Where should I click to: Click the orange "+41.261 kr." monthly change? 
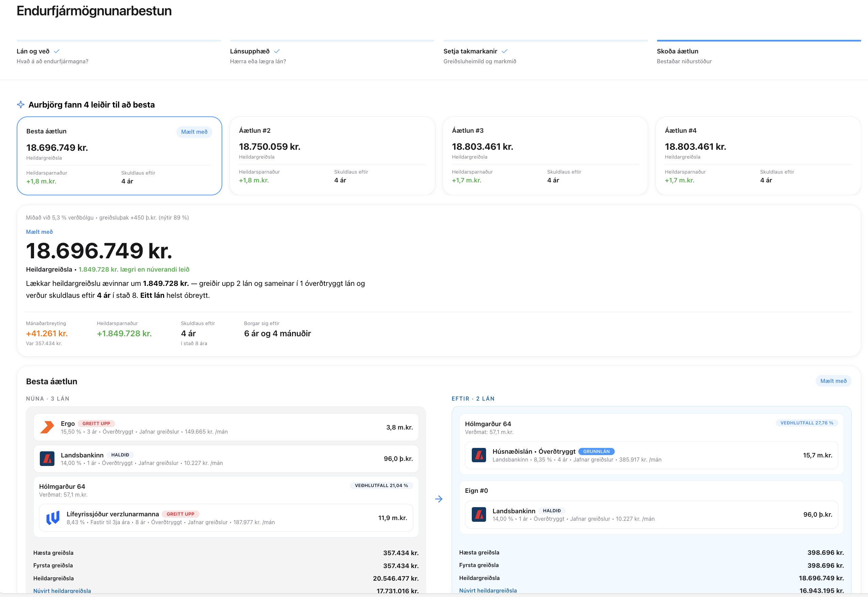[x=47, y=334]
